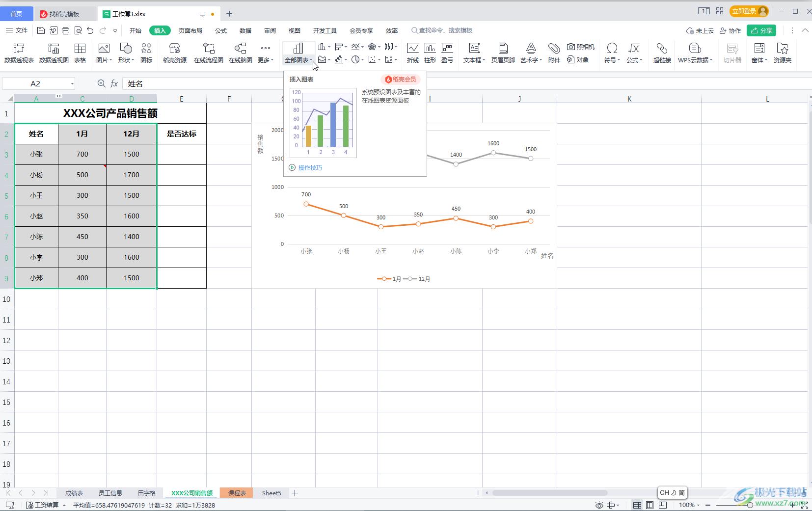812x511 pixels.
Task: Switch to the 找稻壳模板 window tab
Action: click(64, 14)
